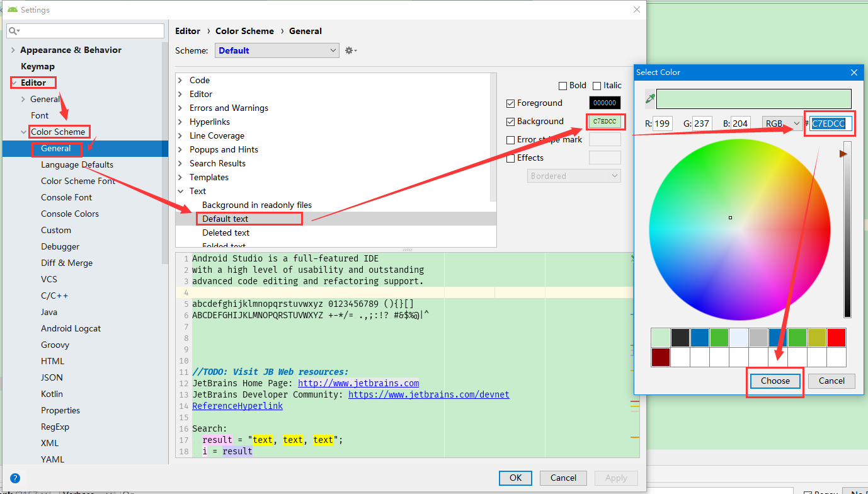Screen dimensions: 868x494
Task: Click the jetbrains.com home page hyperlink
Action: pyautogui.click(x=358, y=383)
